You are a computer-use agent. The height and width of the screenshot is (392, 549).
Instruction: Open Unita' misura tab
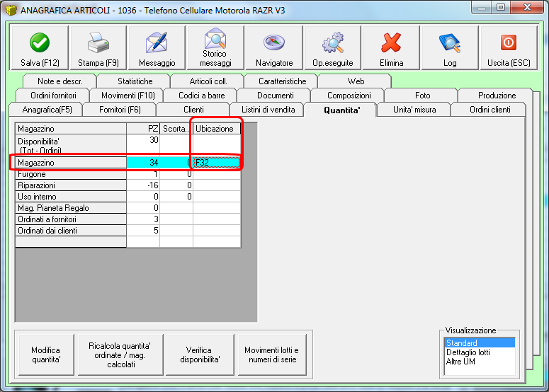click(x=414, y=110)
